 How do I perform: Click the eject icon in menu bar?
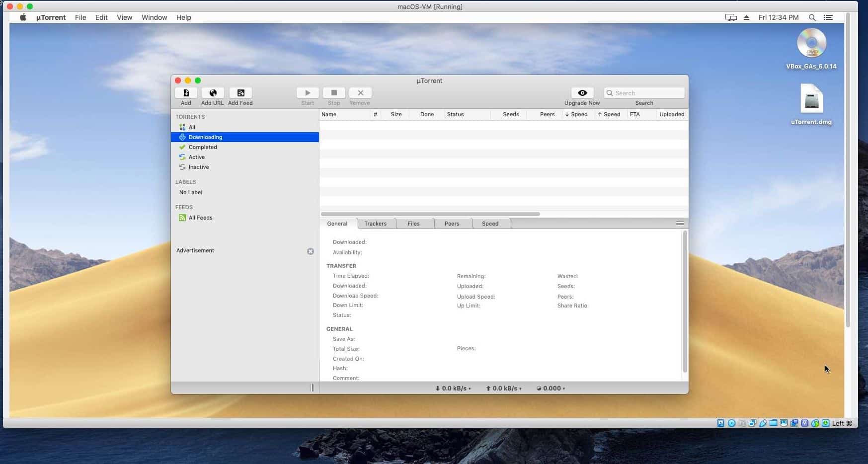[746, 17]
